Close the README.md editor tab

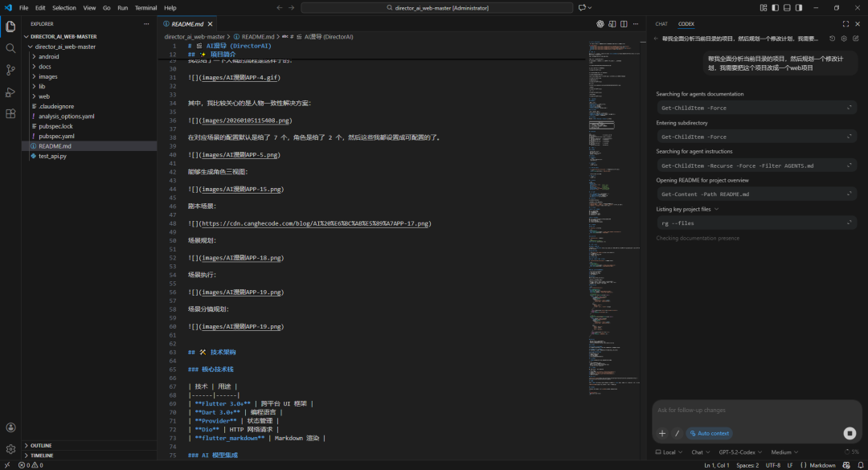tap(211, 24)
